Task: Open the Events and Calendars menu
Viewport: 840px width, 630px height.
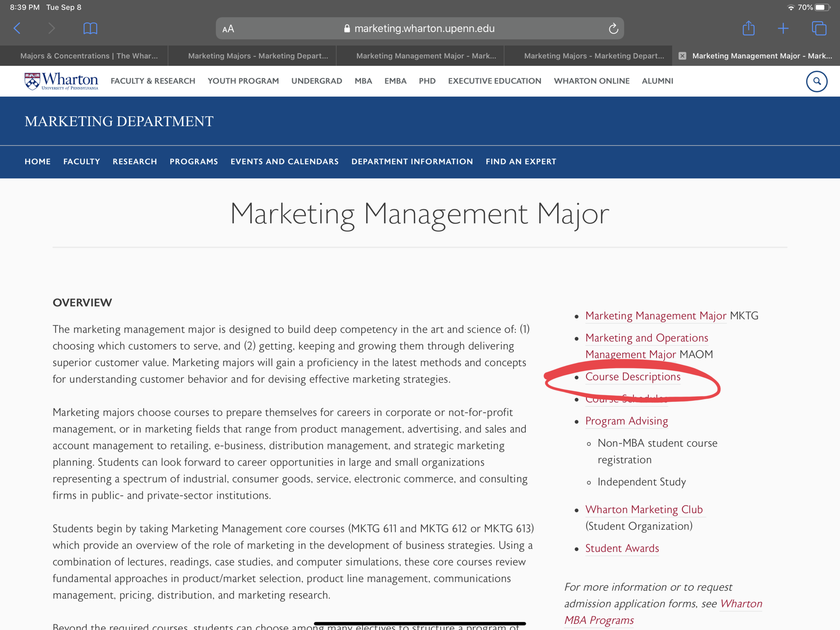Action: 285,161
